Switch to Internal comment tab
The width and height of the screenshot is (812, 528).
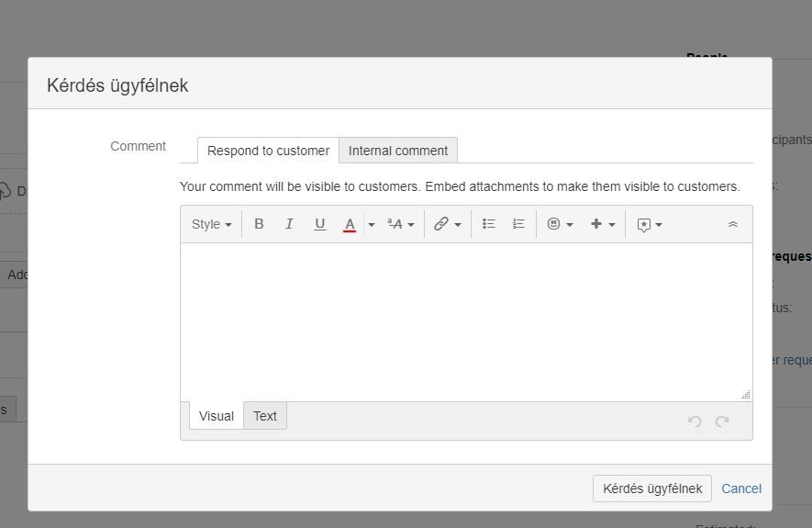point(397,151)
